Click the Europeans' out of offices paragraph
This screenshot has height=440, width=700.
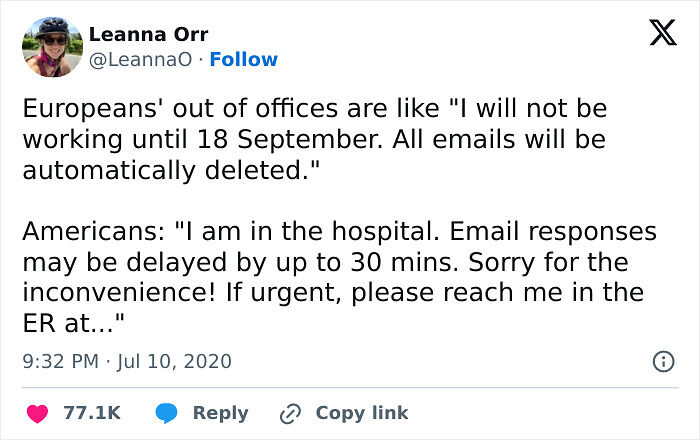pyautogui.click(x=314, y=139)
